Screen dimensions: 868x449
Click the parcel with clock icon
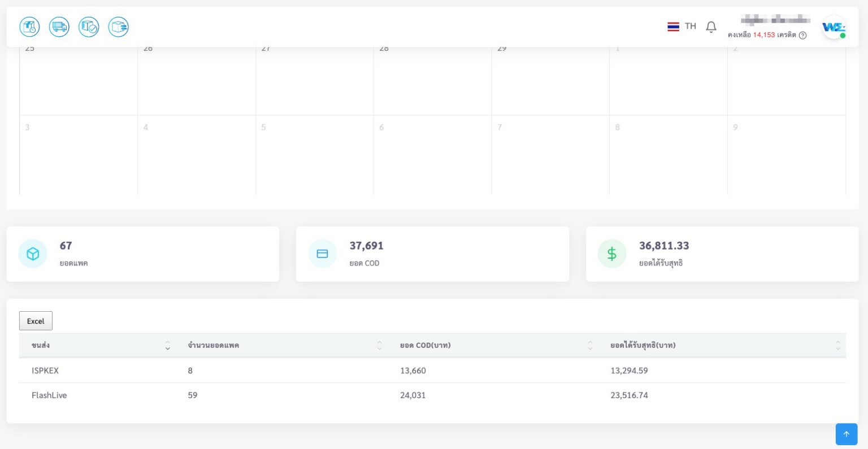click(29, 27)
